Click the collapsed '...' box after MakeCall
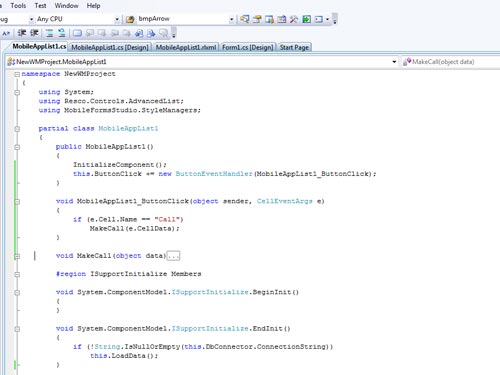 click(173, 256)
